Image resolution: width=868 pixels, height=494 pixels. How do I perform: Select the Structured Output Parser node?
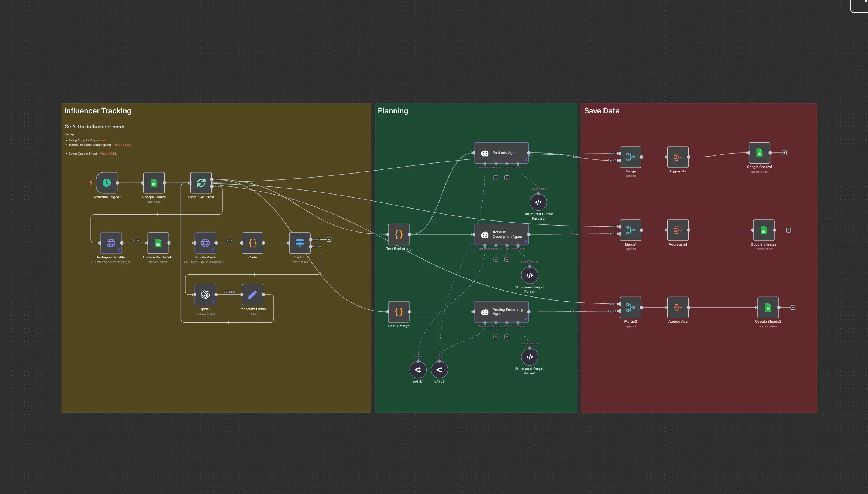tap(530, 275)
